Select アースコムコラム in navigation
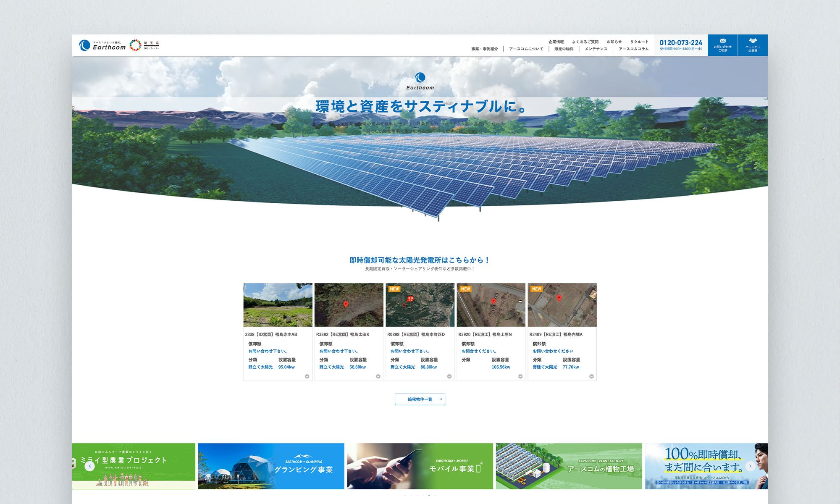Image resolution: width=840 pixels, height=504 pixels. coord(633,49)
